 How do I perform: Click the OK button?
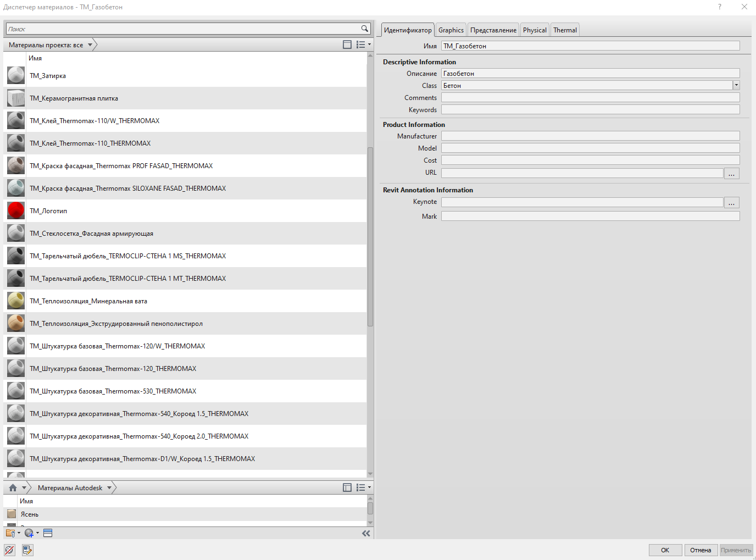click(x=665, y=550)
